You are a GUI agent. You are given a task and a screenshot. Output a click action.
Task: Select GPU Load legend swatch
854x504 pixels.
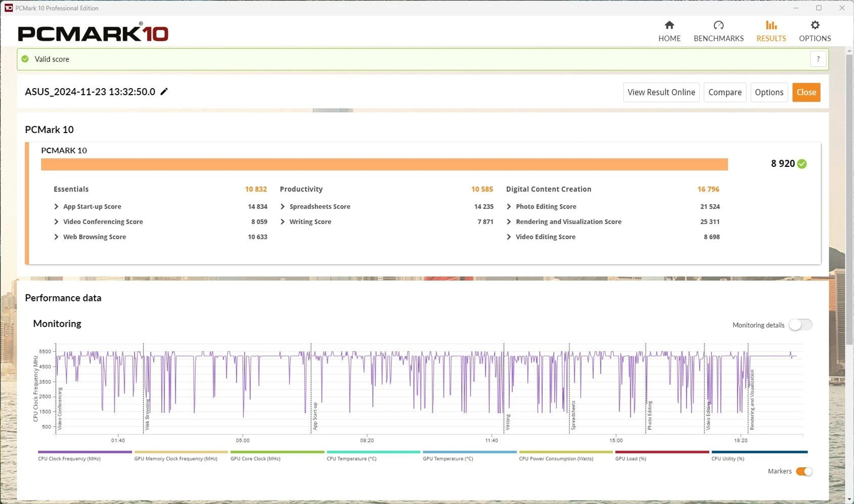662,452
